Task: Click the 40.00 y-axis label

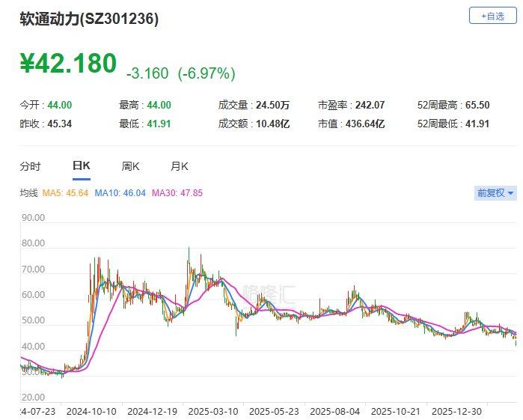Action: [x=33, y=347]
